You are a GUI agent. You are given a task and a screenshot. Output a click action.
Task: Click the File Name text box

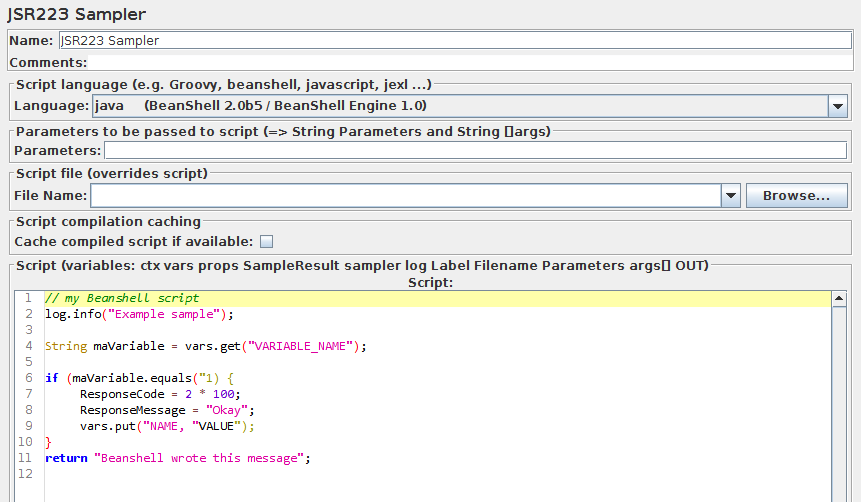[x=405, y=196]
